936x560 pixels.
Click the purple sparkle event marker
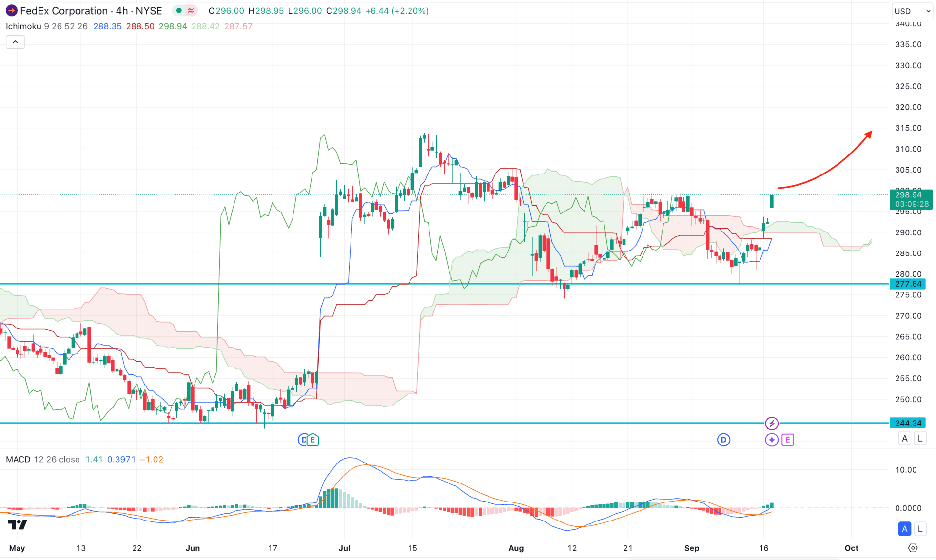pyautogui.click(x=772, y=440)
